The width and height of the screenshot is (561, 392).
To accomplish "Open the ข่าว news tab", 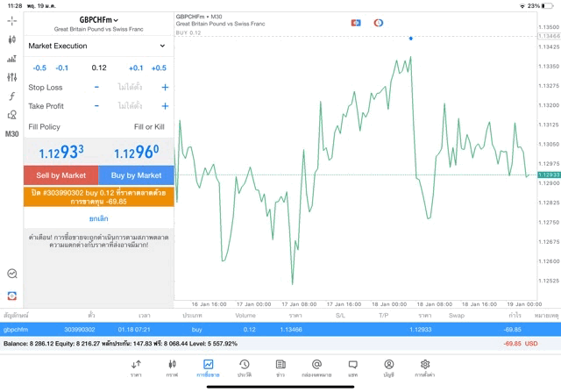I will (280, 368).
